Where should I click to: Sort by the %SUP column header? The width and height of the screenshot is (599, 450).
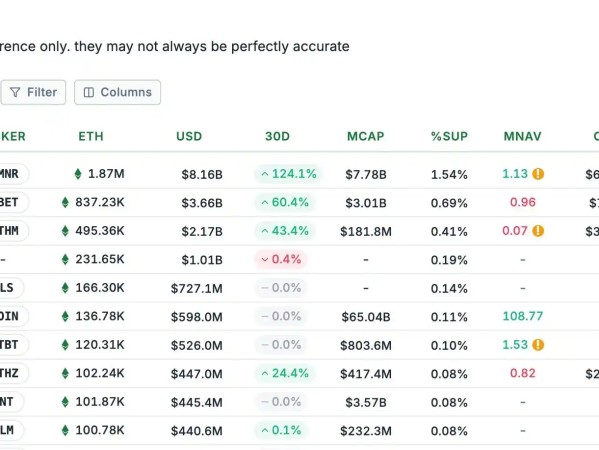tap(449, 136)
